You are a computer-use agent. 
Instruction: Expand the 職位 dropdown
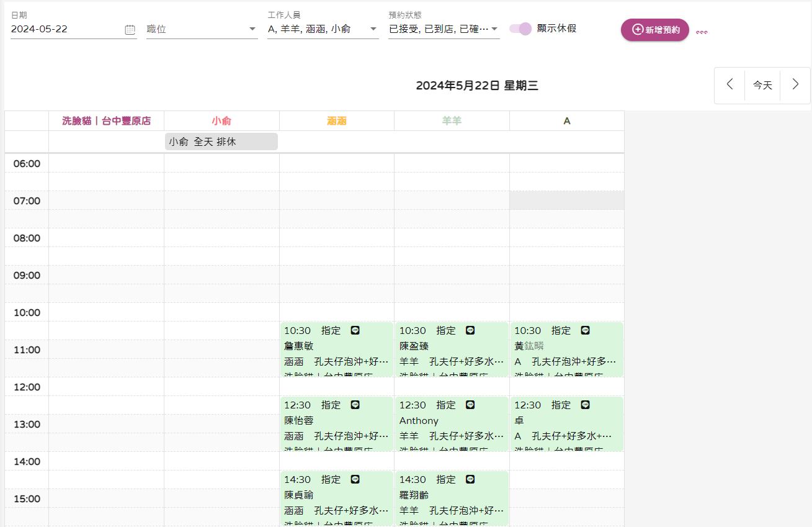coord(202,29)
